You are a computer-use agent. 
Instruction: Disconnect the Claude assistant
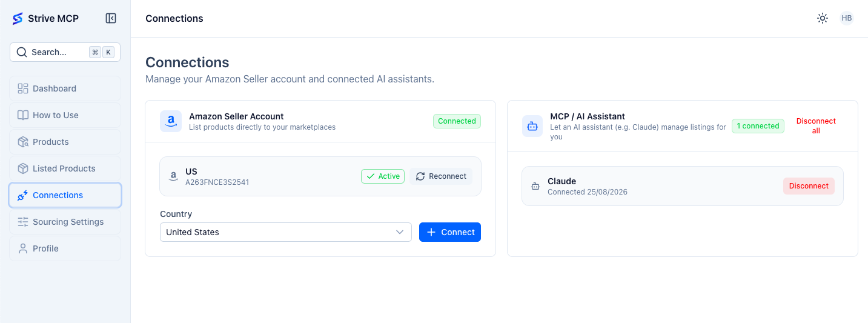pyautogui.click(x=809, y=186)
